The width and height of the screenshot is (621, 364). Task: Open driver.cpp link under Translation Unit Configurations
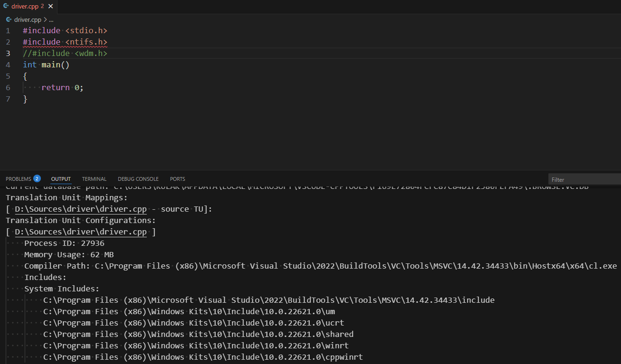point(80,232)
